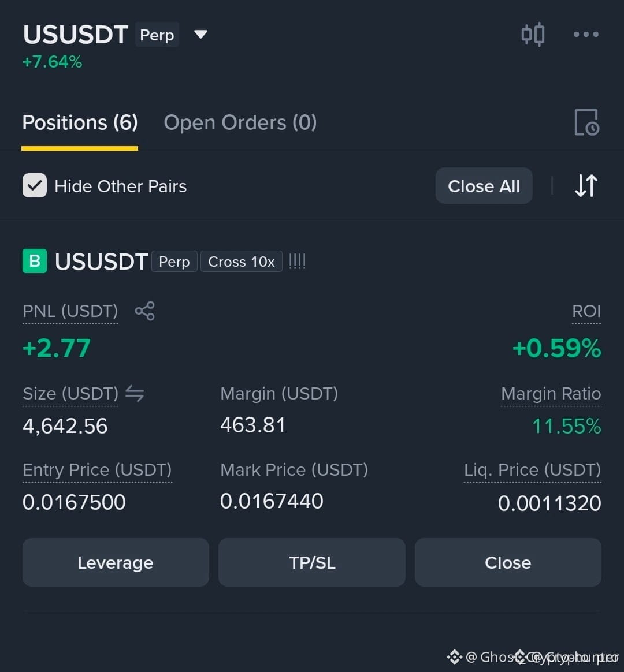Open the Cross 10x margin mode selector

[x=242, y=262]
